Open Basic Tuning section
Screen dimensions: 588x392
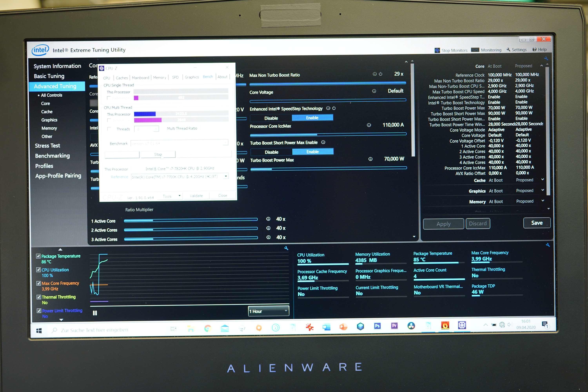pos(49,76)
